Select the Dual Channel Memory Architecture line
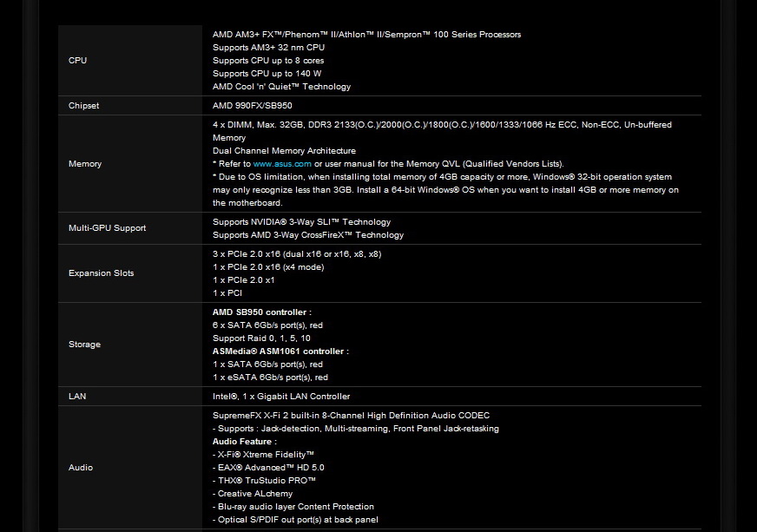The image size is (757, 532). [284, 151]
